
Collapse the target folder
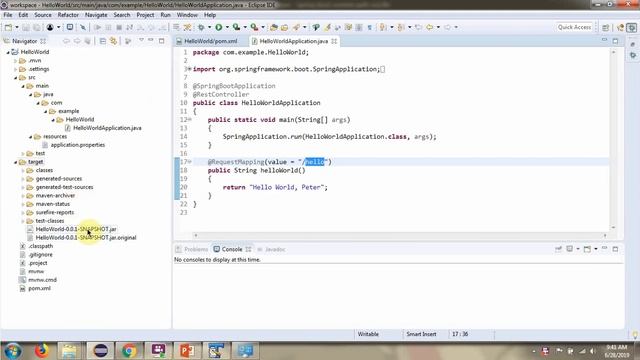16,162
